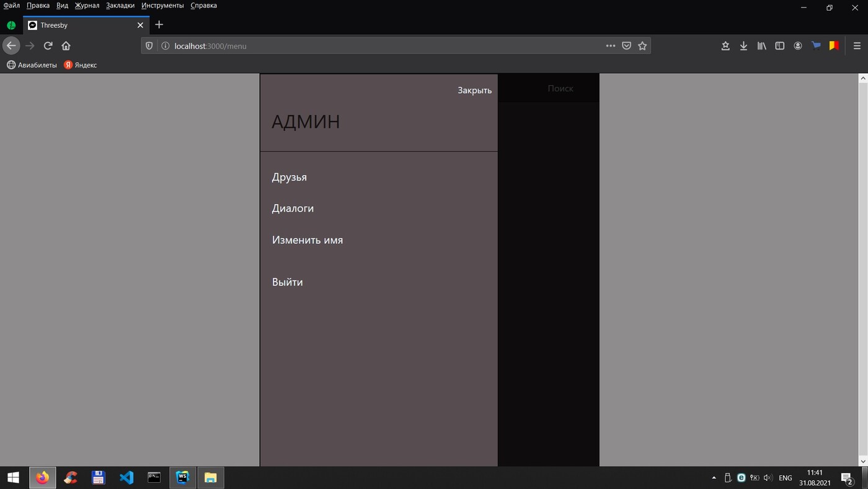
Task: Open the Firefox hamburger application menu
Action: pyautogui.click(x=857, y=46)
